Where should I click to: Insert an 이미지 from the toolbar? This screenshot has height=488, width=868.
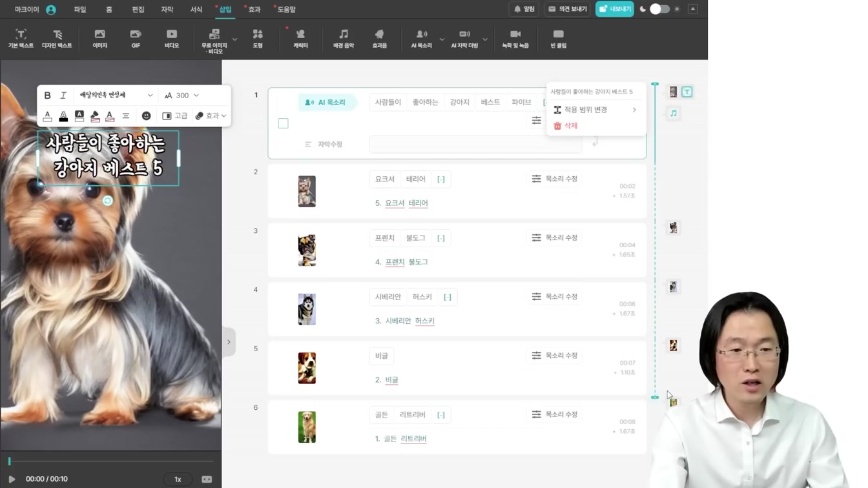coord(99,38)
